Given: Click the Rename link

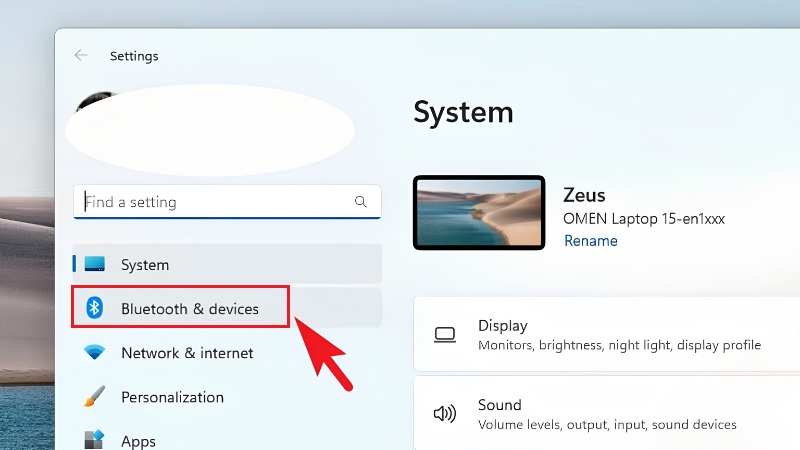Looking at the screenshot, I should coord(590,241).
